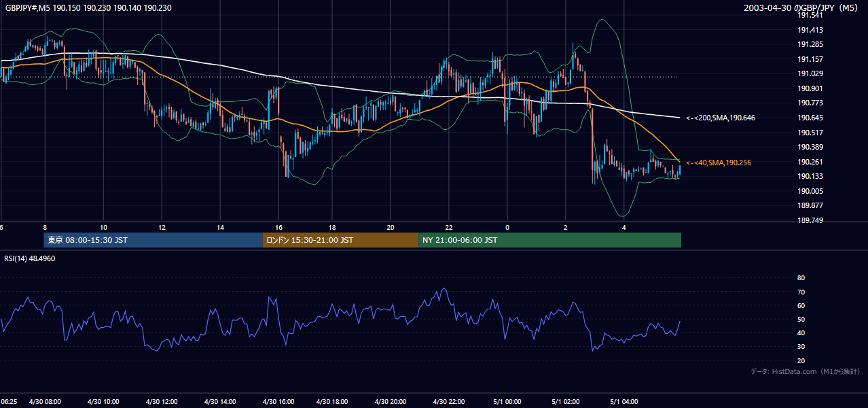Click the 190.645 price axis label
Image resolution: width=868 pixels, height=408 pixels.
(x=810, y=118)
